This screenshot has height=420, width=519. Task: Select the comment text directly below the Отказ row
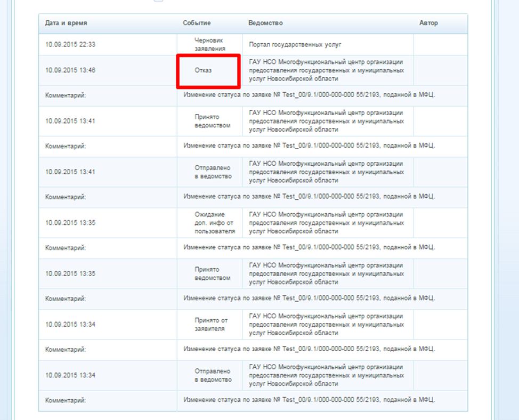pos(309,95)
